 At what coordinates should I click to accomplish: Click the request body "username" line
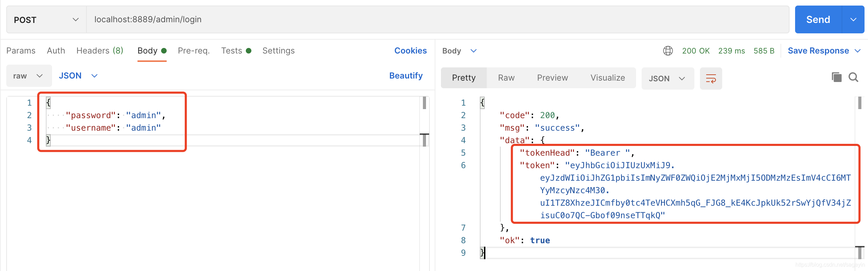tap(113, 128)
